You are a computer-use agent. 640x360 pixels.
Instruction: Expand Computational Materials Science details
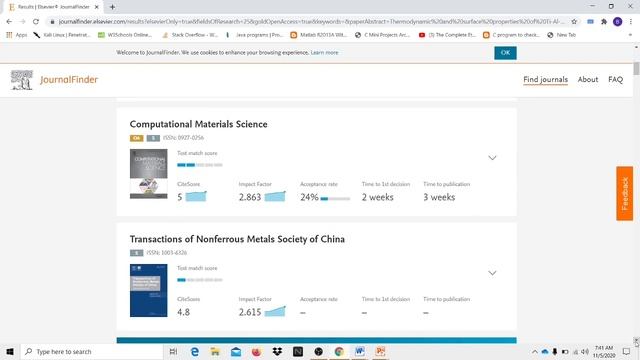coord(492,158)
